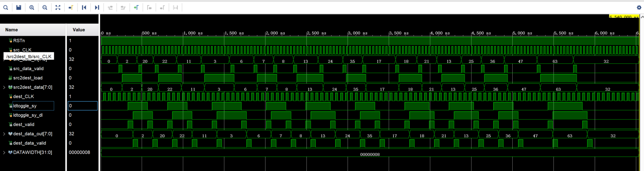
Task: Select the DATAWIDTH[31:0] signal name
Action: pos(33,152)
